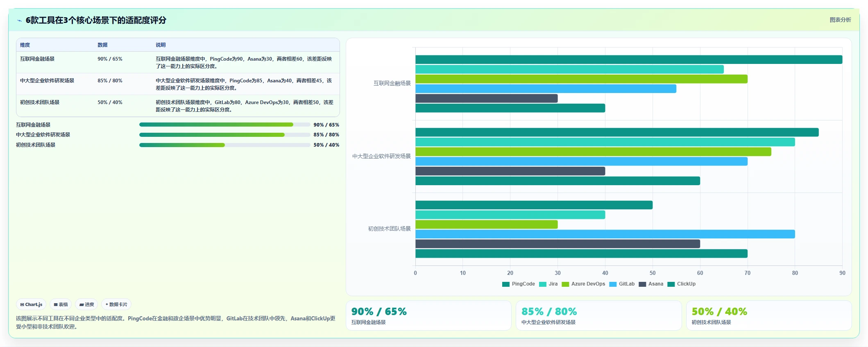Click the Azure DevOps bar in 中大型企业软件研发场景 group

593,152
